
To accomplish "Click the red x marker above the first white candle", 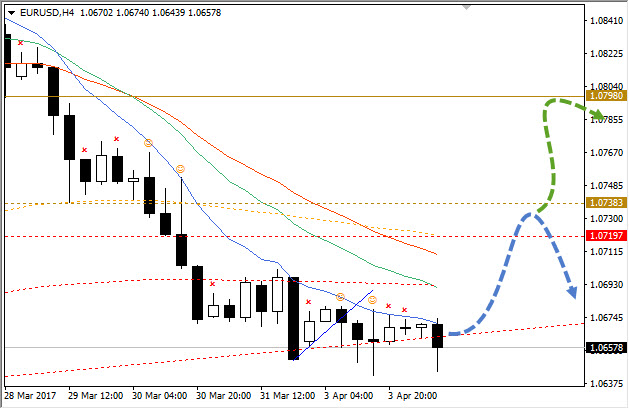I will 20,43.
